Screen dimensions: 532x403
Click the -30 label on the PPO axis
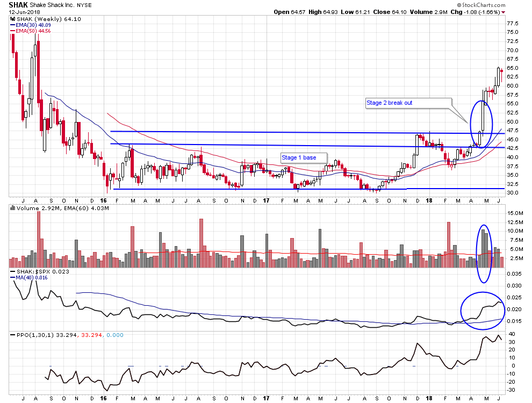[511, 390]
